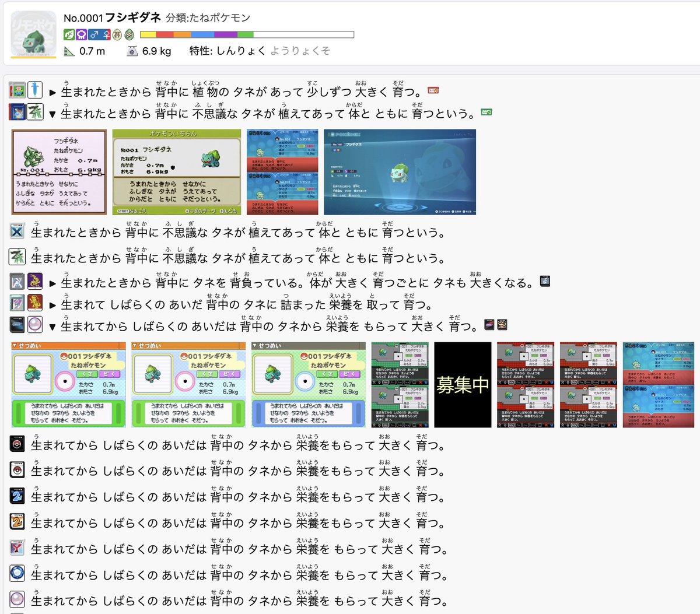Image resolution: width=700 pixels, height=614 pixels.
Task: Click first game icon on 詰まった栄養 row
Action: (x=17, y=303)
